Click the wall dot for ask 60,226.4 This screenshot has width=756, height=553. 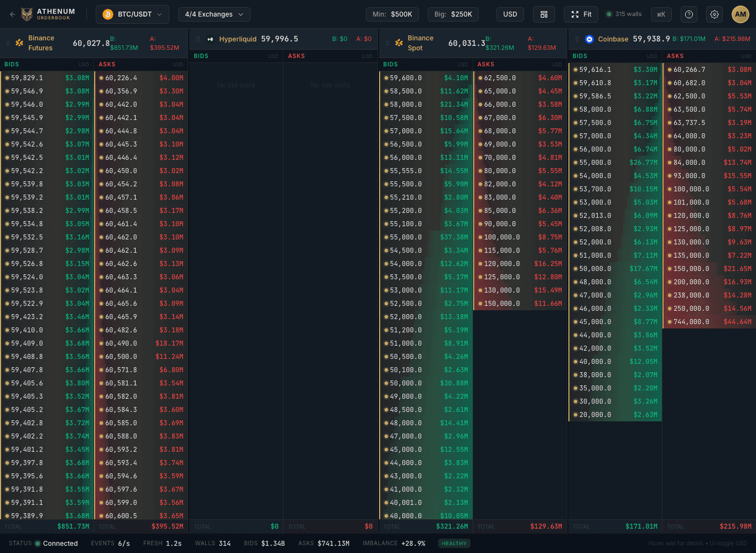101,78
